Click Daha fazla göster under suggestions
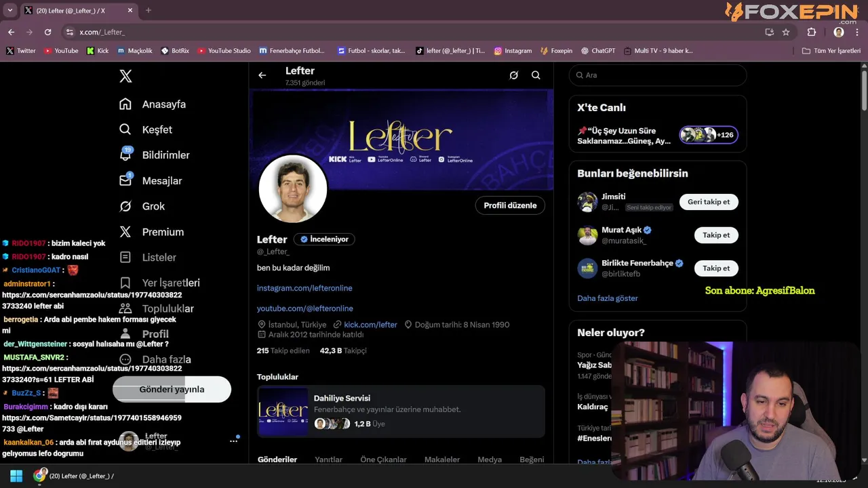The image size is (868, 488). click(608, 298)
